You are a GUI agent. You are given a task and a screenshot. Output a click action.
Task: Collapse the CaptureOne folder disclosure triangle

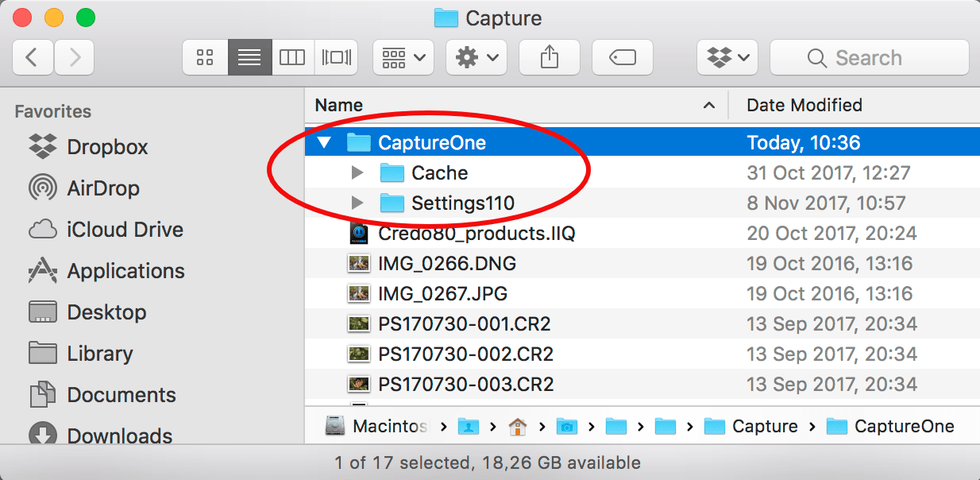pos(323,143)
